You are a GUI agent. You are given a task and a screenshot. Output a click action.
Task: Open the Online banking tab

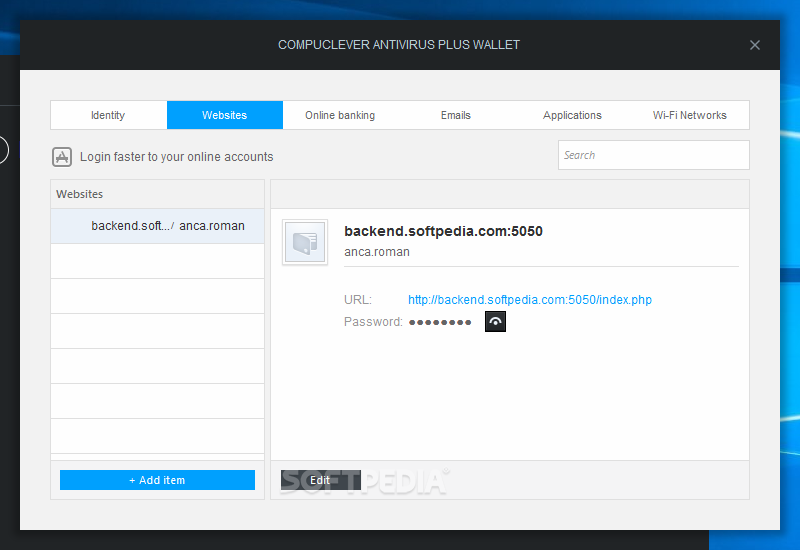coord(340,115)
